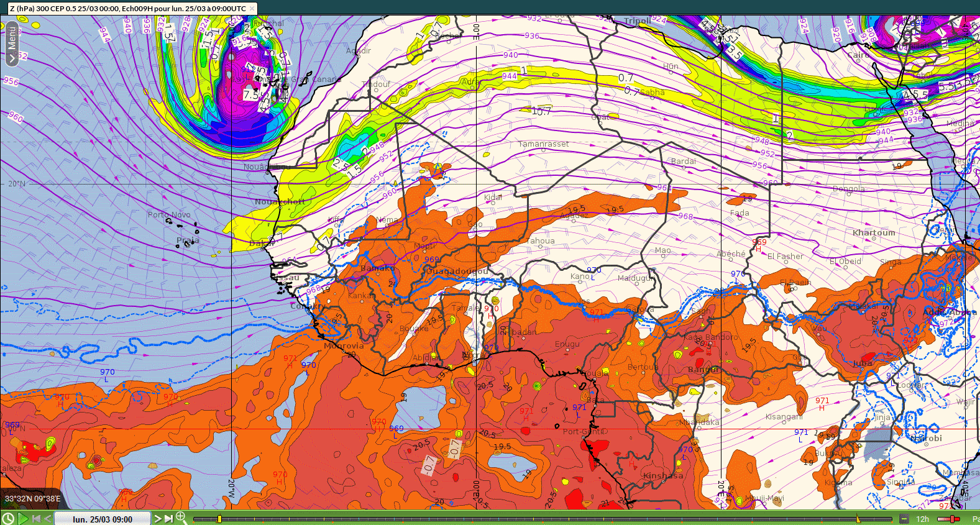
Task: Click the Kisangani city label
Action: [784, 416]
